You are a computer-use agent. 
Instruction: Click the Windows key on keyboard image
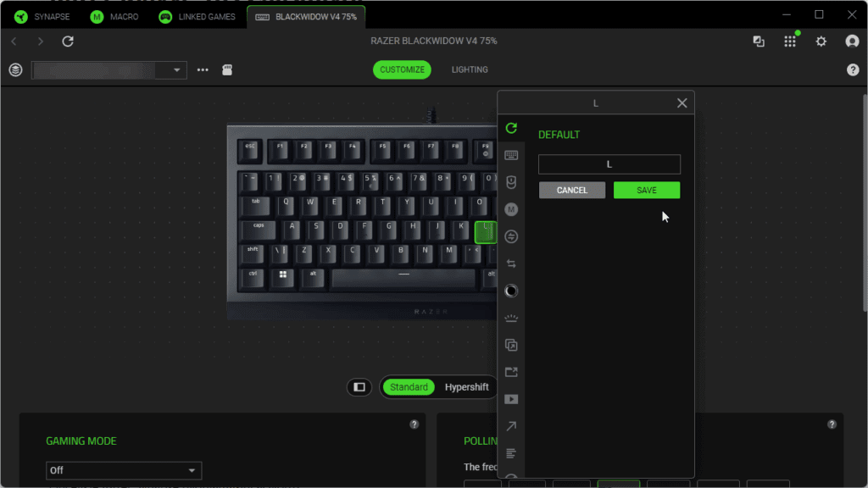pos(282,278)
